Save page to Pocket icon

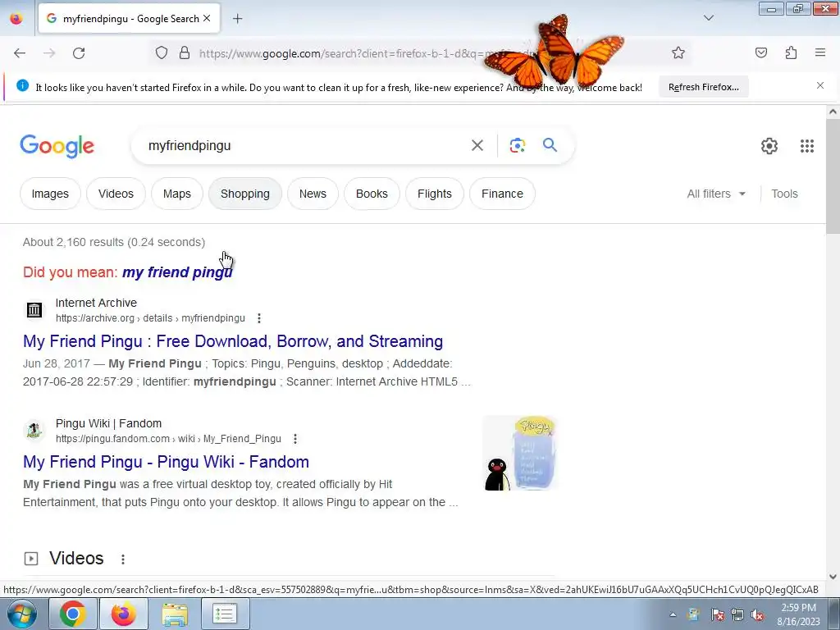pyautogui.click(x=761, y=52)
